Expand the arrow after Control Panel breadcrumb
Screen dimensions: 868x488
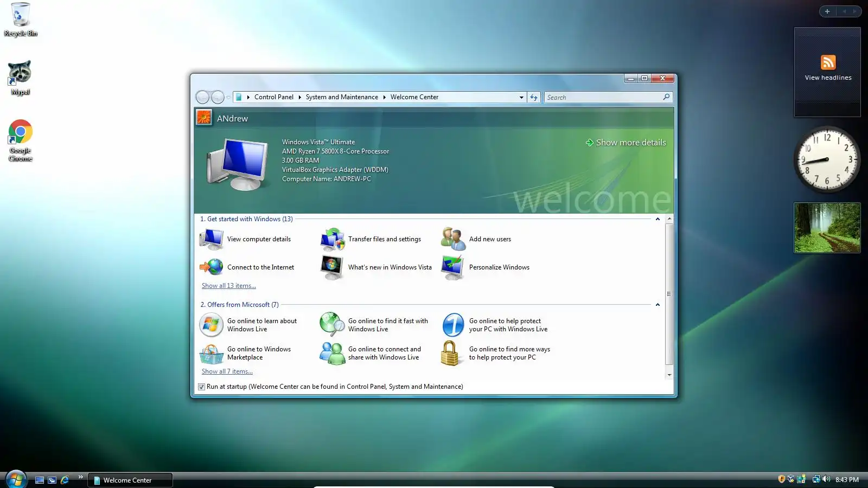pos(299,97)
